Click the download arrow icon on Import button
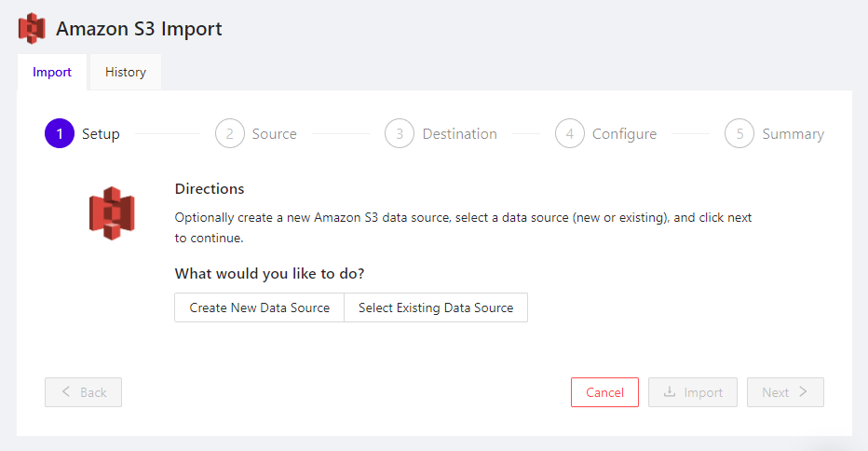Screen dimensions: 868x451 point(670,392)
